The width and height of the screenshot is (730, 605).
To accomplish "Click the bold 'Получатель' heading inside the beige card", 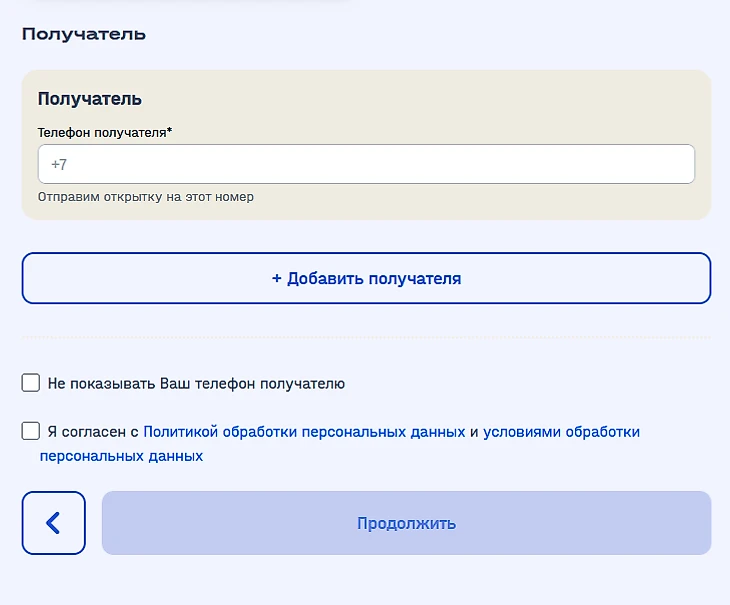I will point(90,99).
